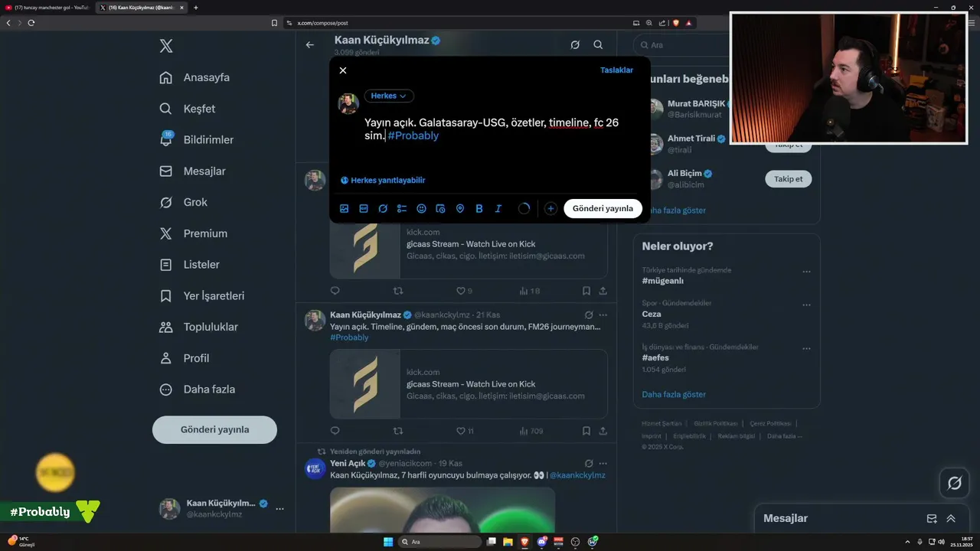Open Bildirimler notifications
Viewport: 980px width, 551px height.
[197, 140]
